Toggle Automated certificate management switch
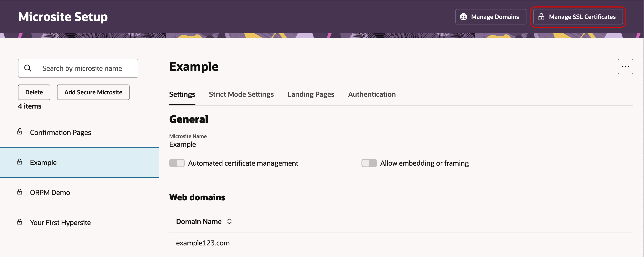 pyautogui.click(x=177, y=163)
